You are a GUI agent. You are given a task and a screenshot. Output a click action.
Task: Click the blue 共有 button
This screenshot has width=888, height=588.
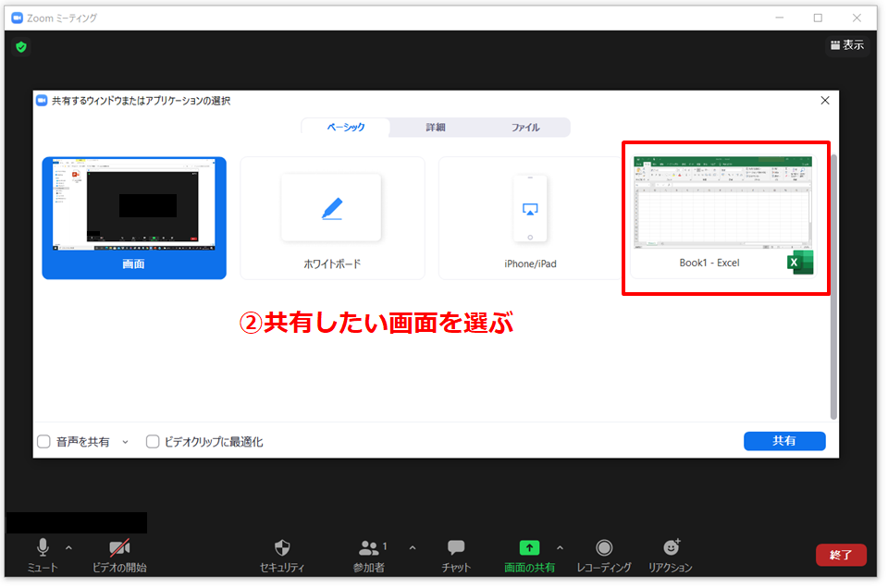[x=784, y=441]
